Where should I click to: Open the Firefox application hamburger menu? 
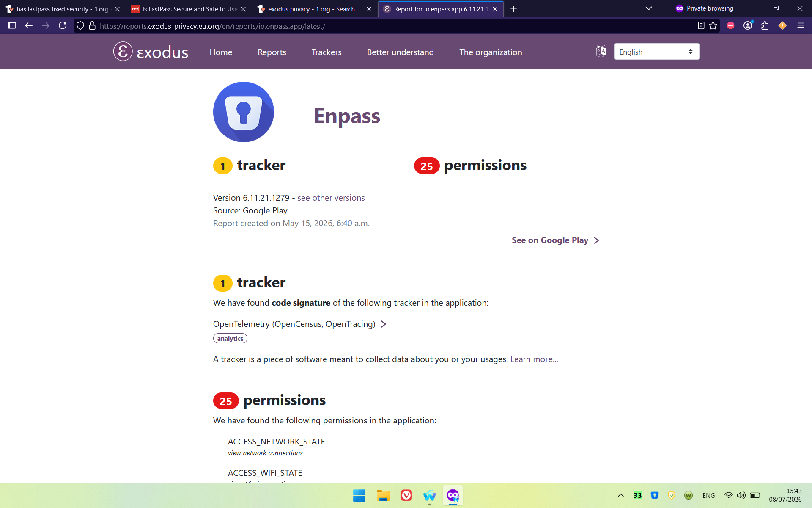click(x=800, y=26)
